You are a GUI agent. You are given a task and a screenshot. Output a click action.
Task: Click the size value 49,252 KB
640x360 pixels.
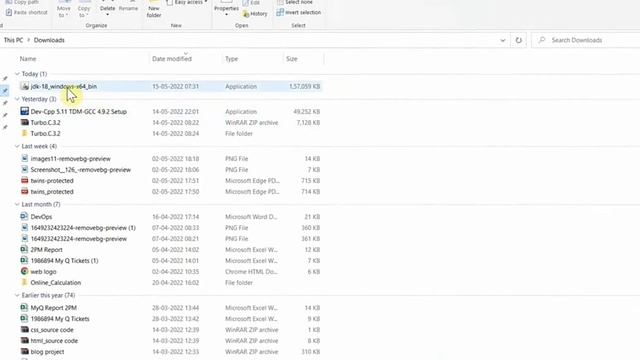307,111
